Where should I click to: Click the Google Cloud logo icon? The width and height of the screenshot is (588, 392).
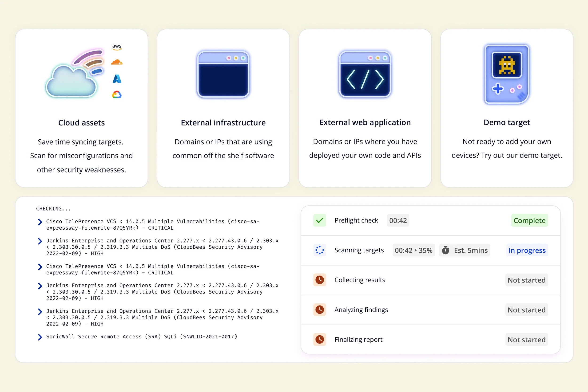[117, 95]
